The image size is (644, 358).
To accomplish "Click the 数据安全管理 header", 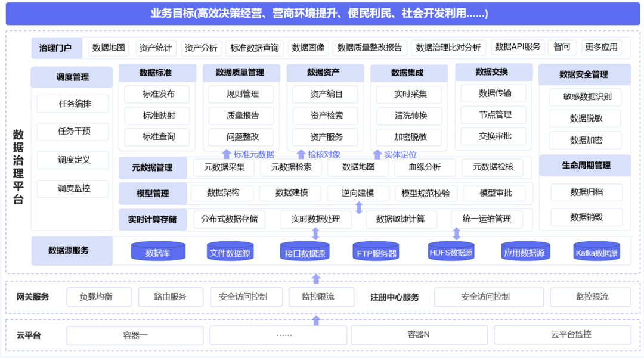I will pos(584,74).
